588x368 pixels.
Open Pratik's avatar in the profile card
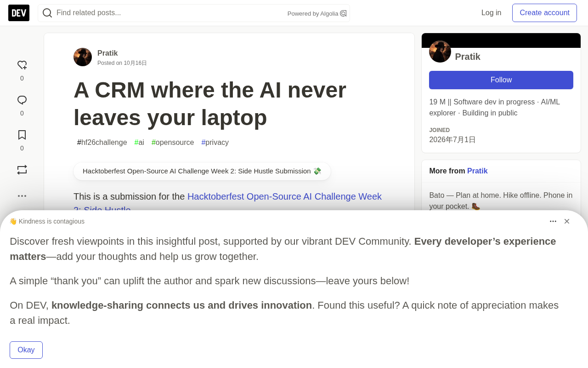pos(440,52)
